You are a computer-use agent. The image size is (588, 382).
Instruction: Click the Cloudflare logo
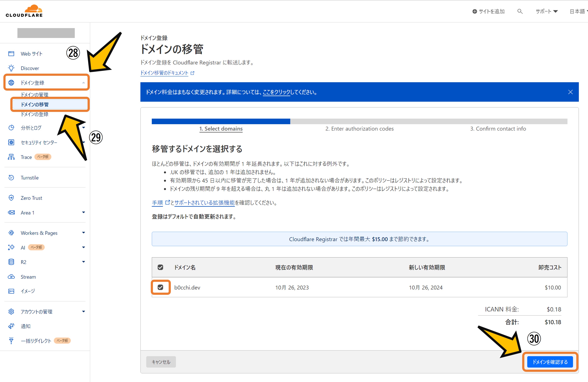pyautogui.click(x=24, y=11)
